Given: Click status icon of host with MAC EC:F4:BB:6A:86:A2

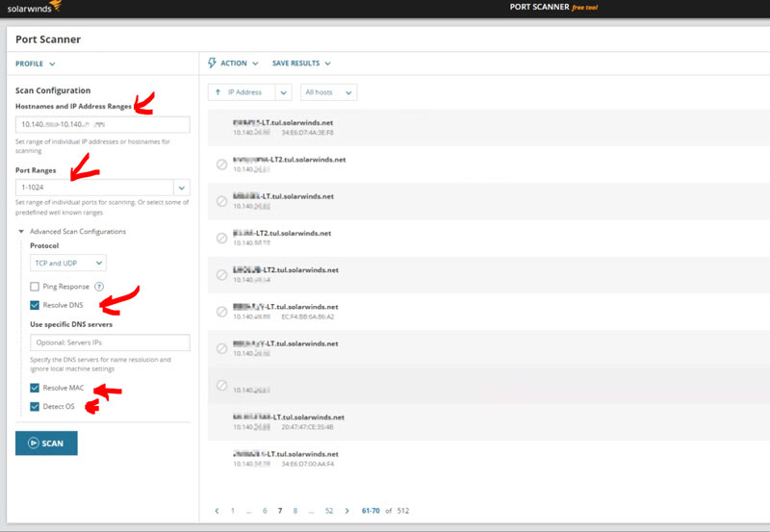Looking at the screenshot, I should [x=222, y=312].
